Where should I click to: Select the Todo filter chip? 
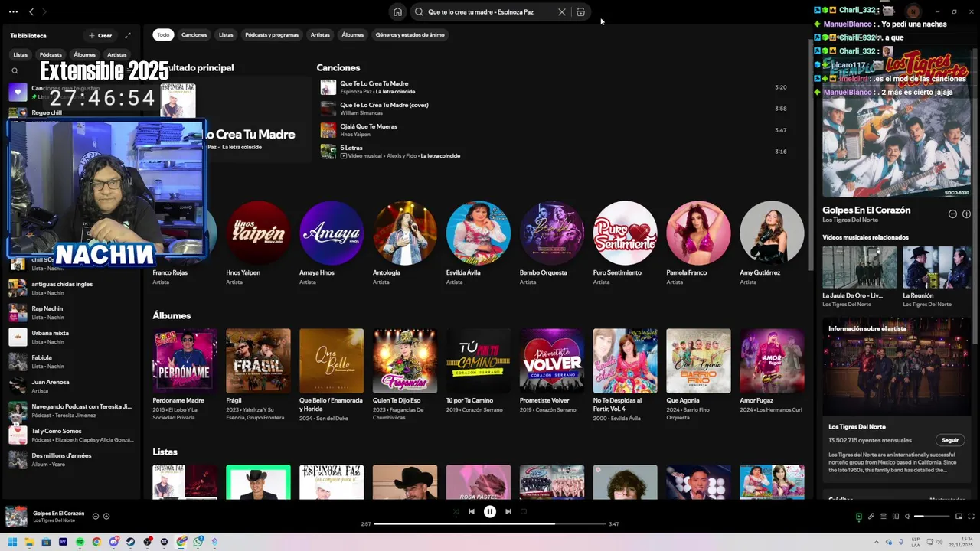point(163,34)
